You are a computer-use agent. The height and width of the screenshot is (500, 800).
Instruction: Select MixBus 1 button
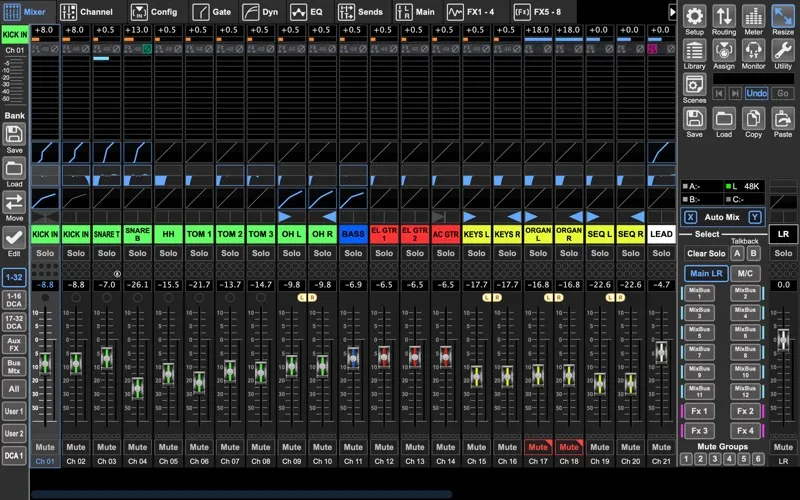699,293
